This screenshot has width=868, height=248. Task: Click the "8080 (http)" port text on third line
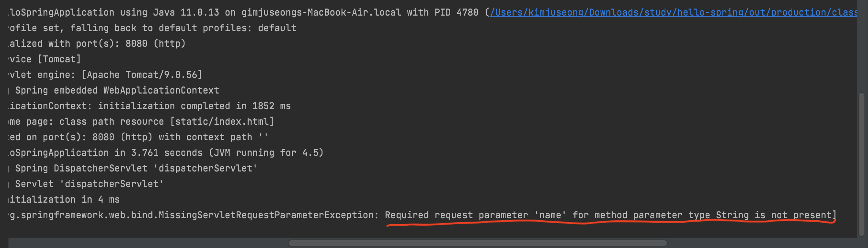155,44
